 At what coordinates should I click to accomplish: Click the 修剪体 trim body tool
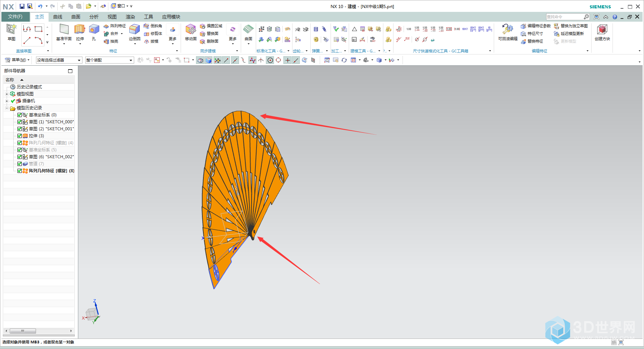pos(153,34)
